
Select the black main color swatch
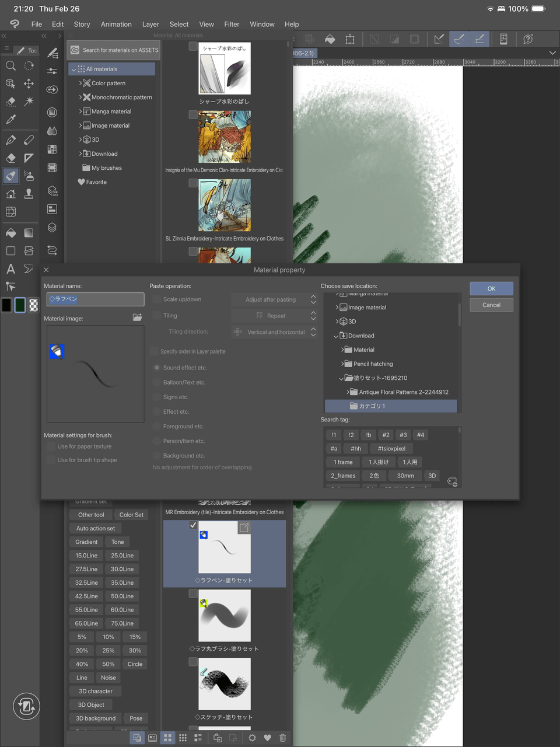tap(6, 305)
